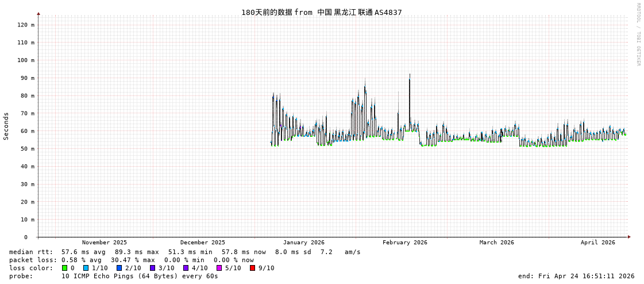Click the chart title mentioning AS4837
The width and height of the screenshot is (644, 284).
pos(322,12)
